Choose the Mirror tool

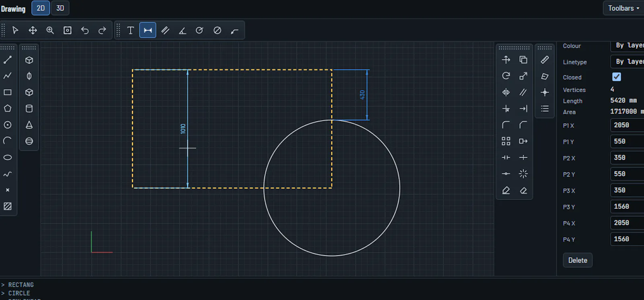(506, 92)
